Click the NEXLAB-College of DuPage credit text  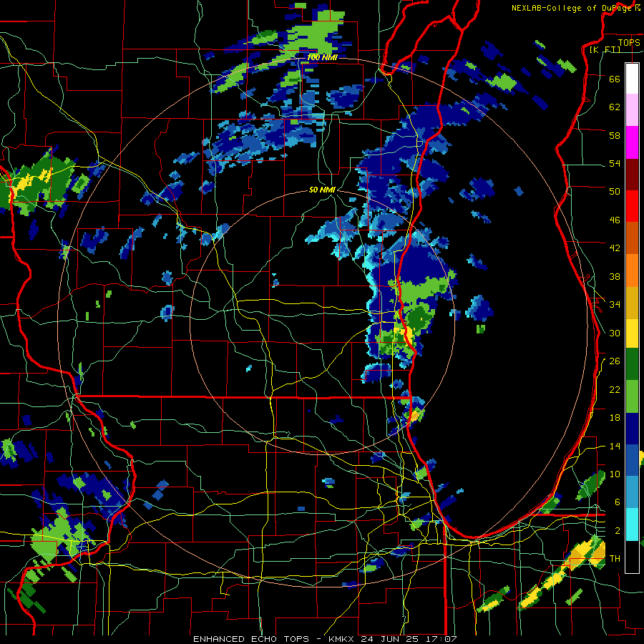577,8
